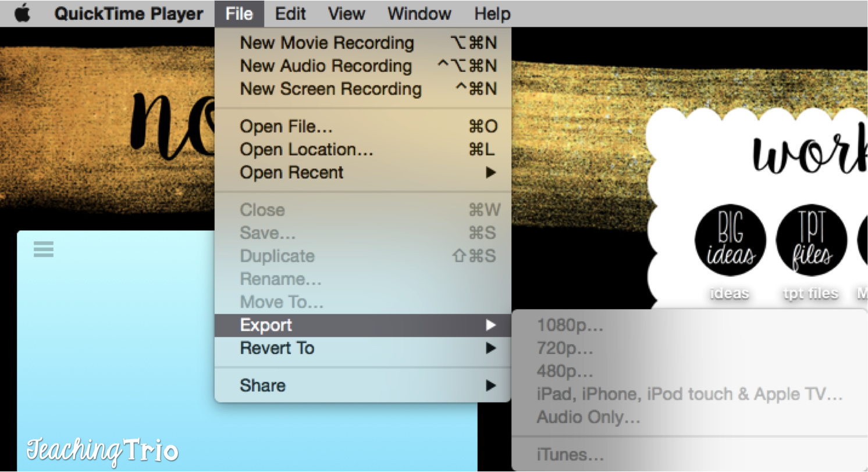
Task: Click the TPT files circle icon
Action: (812, 241)
